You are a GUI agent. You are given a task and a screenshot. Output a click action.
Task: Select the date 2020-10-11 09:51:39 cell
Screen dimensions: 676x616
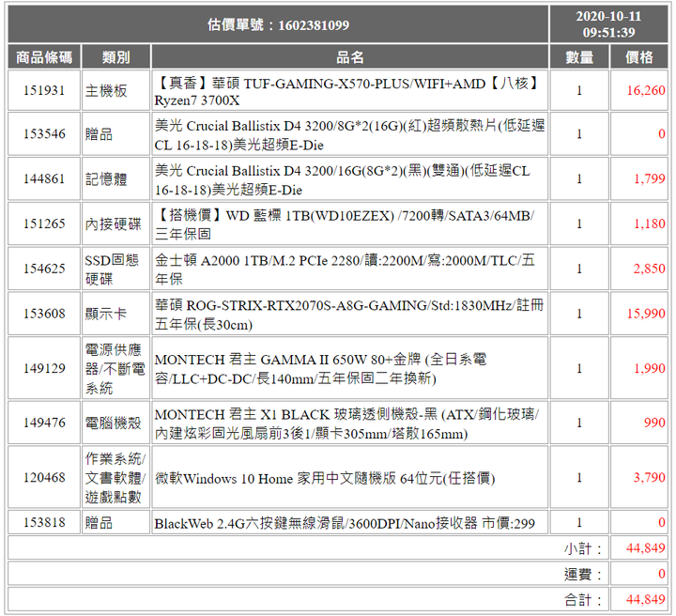click(608, 24)
